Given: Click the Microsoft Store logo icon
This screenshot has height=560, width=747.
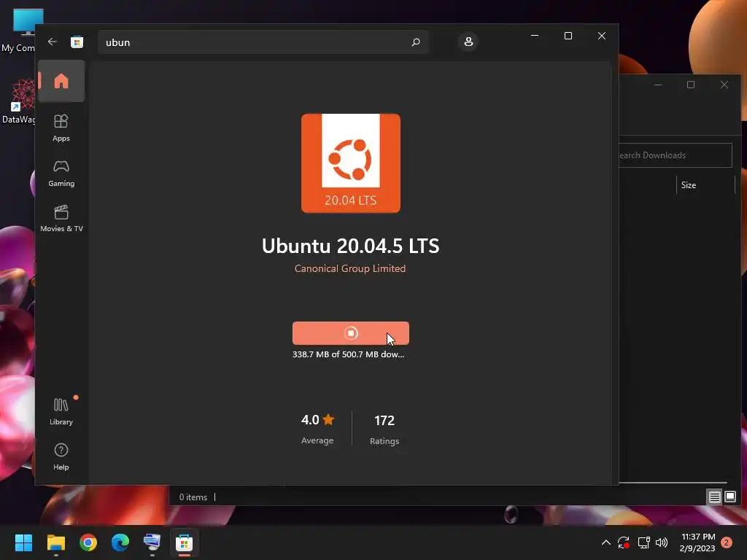Looking at the screenshot, I should coord(77,42).
